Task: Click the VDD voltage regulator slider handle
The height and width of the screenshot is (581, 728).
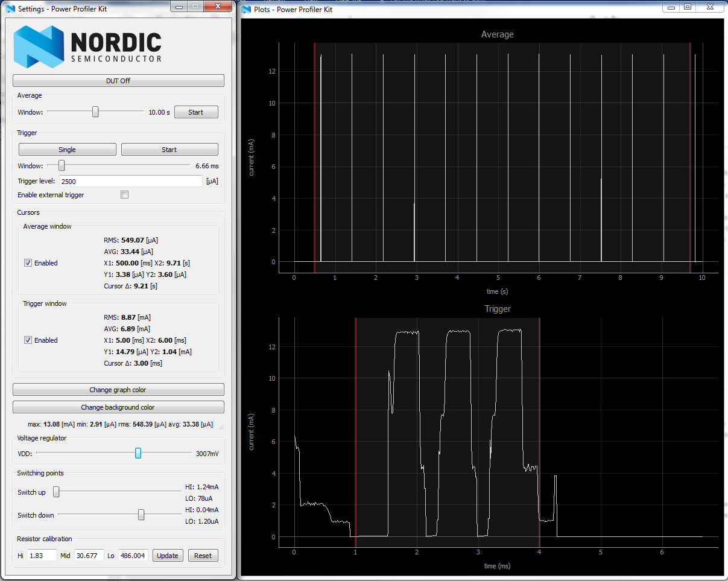Action: pyautogui.click(x=138, y=453)
